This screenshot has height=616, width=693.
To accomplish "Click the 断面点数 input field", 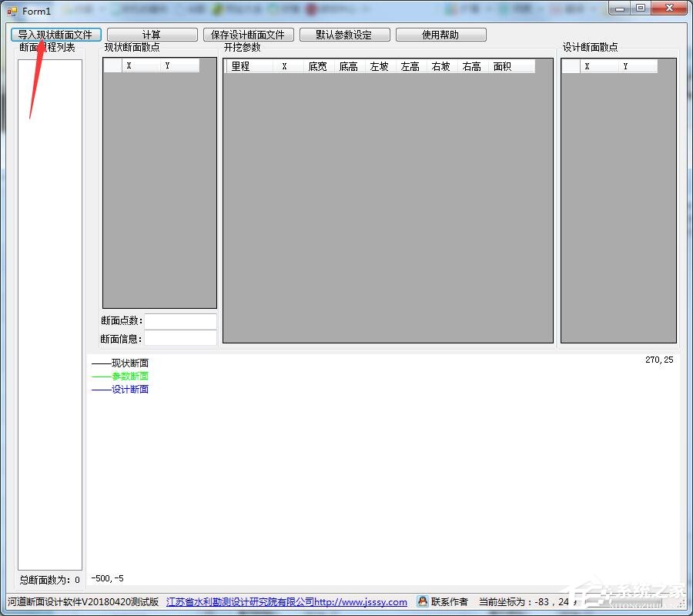I will coord(180,321).
